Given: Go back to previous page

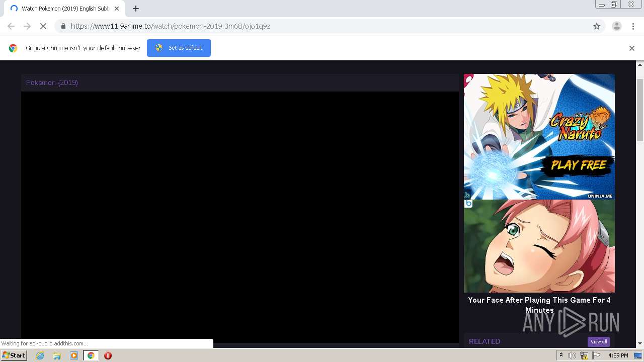Looking at the screenshot, I should click(x=11, y=26).
